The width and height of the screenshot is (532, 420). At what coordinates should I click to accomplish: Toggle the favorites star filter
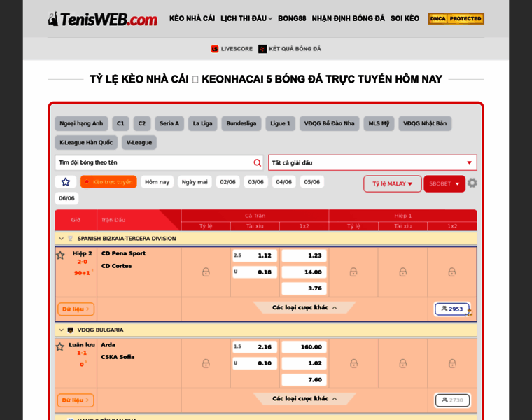(66, 182)
